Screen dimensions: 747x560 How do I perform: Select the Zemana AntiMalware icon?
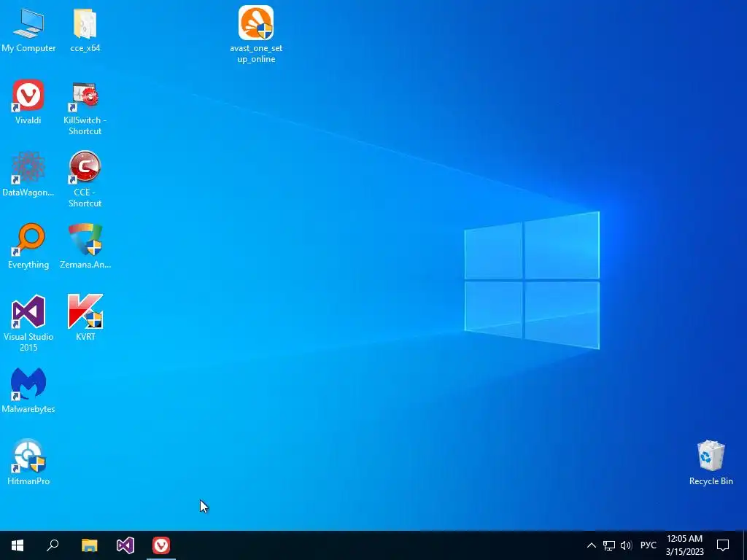[85, 246]
